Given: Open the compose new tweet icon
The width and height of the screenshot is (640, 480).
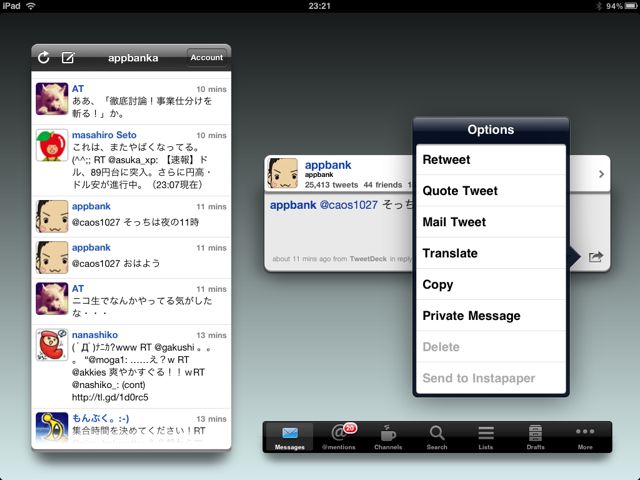Looking at the screenshot, I should tap(68, 58).
